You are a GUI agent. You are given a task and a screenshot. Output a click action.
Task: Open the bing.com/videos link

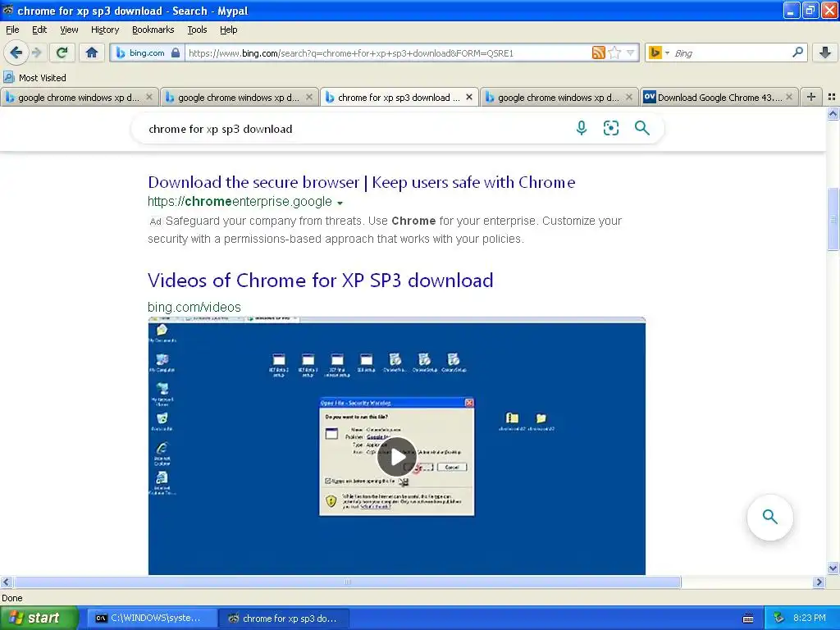(x=194, y=307)
